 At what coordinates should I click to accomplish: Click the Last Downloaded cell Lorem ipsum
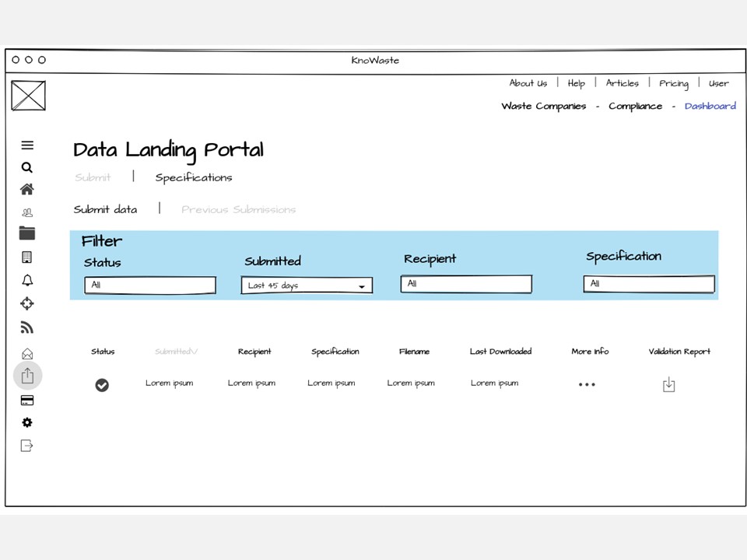(495, 383)
